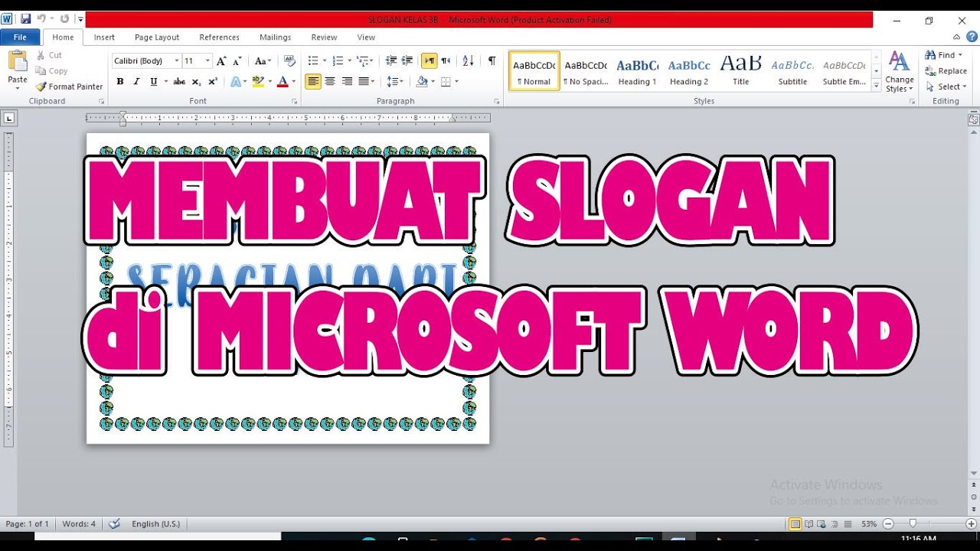This screenshot has height=551, width=980.
Task: Click the Words: 4 count in status bar
Action: point(79,524)
